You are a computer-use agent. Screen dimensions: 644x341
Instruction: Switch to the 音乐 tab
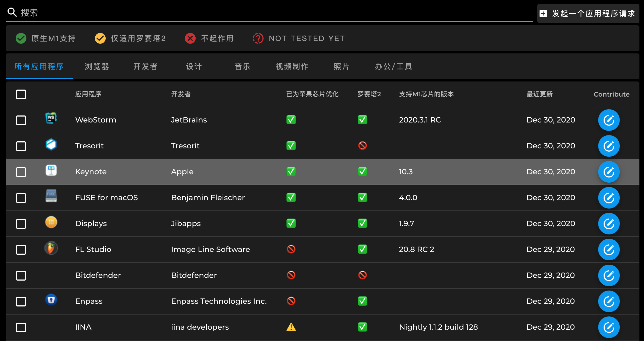point(243,66)
